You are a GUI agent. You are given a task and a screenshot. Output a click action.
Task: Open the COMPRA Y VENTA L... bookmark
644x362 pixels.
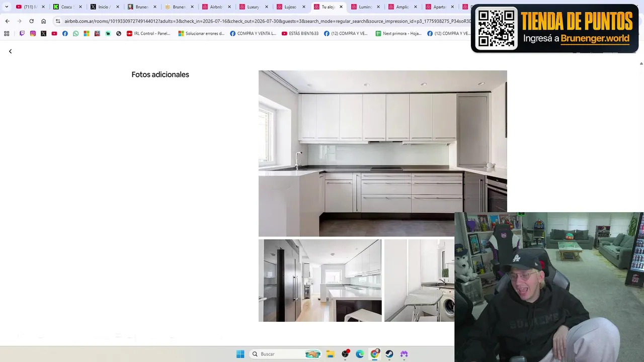(253, 34)
